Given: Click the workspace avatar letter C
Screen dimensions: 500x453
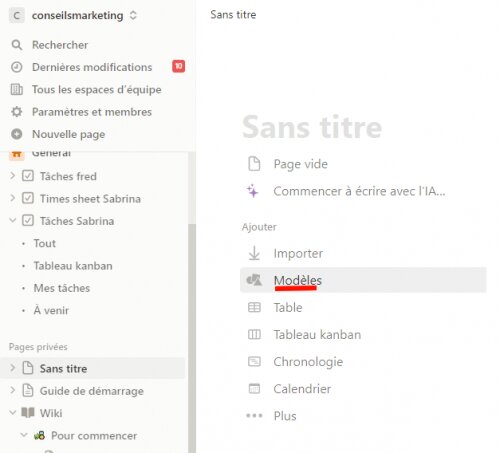Looking at the screenshot, I should pyautogui.click(x=17, y=15).
